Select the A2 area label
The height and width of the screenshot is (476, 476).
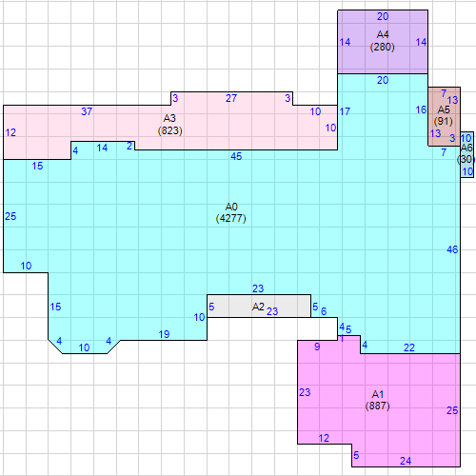(x=258, y=307)
